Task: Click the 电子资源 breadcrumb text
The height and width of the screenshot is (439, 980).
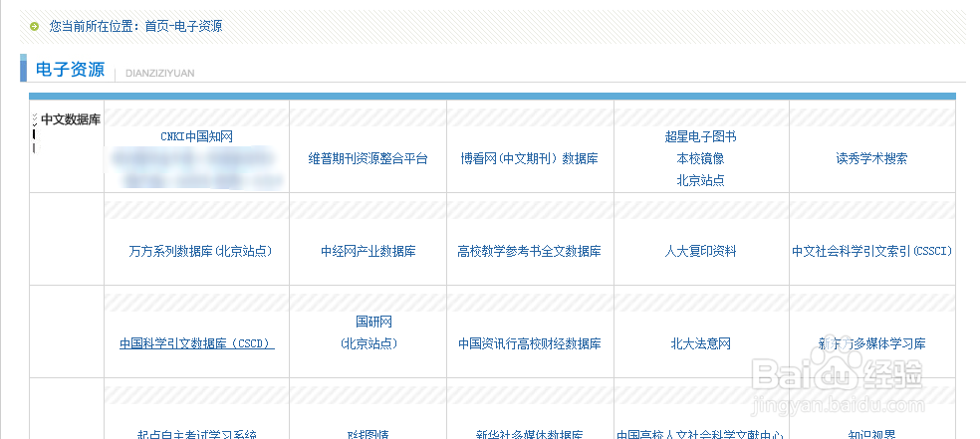Action: pyautogui.click(x=198, y=26)
